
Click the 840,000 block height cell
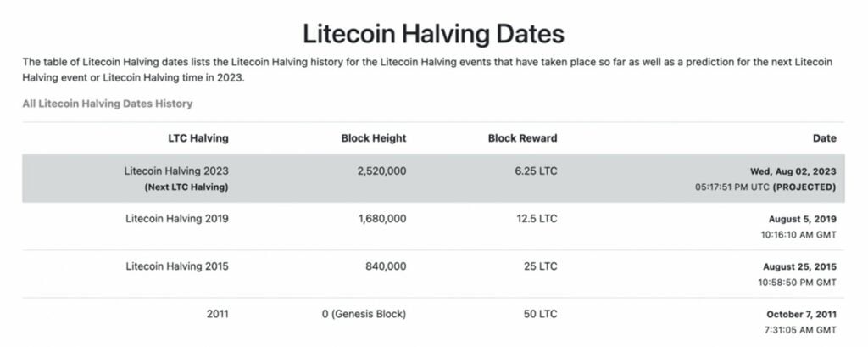(x=386, y=266)
